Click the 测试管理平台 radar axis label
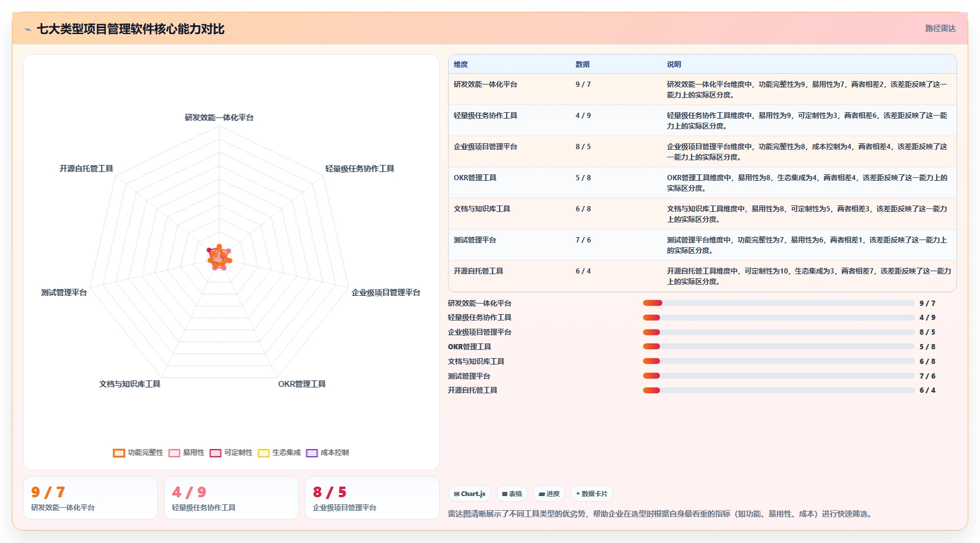Image resolution: width=980 pixels, height=543 pixels. click(x=64, y=292)
